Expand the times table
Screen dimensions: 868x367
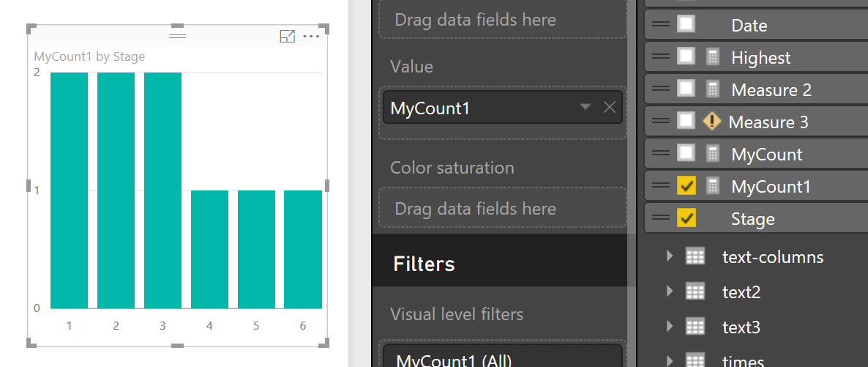click(669, 361)
